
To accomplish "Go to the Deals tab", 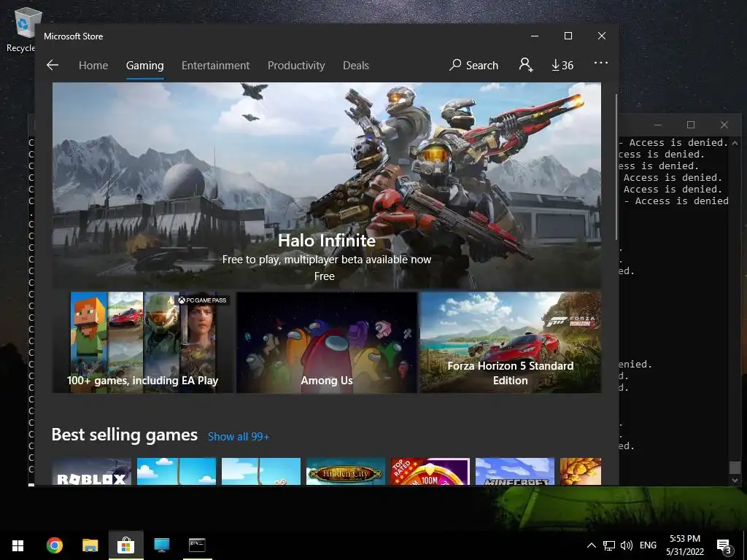I will [x=356, y=65].
